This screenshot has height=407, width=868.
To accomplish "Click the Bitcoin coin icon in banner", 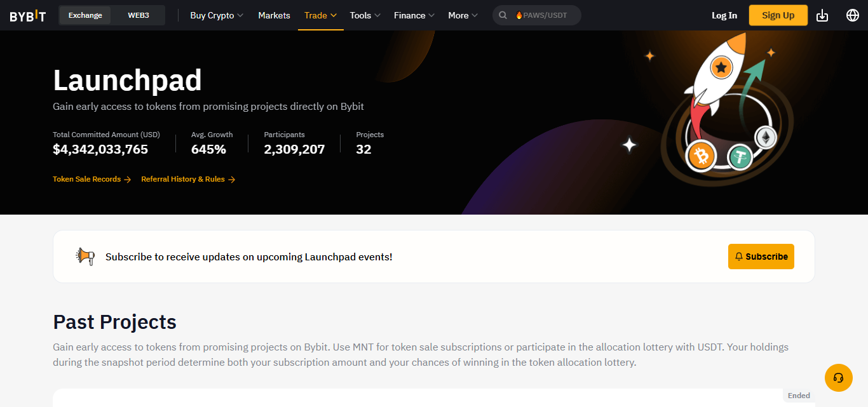I will 702,155.
